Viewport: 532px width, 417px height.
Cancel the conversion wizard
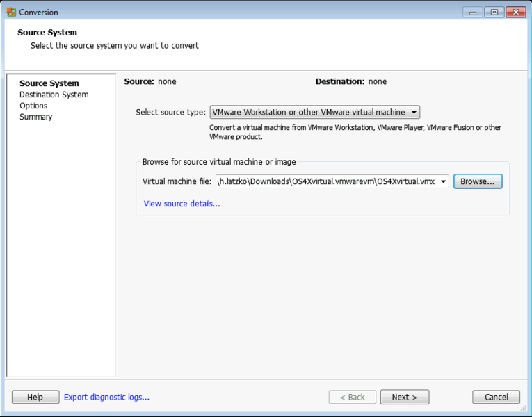tap(496, 398)
